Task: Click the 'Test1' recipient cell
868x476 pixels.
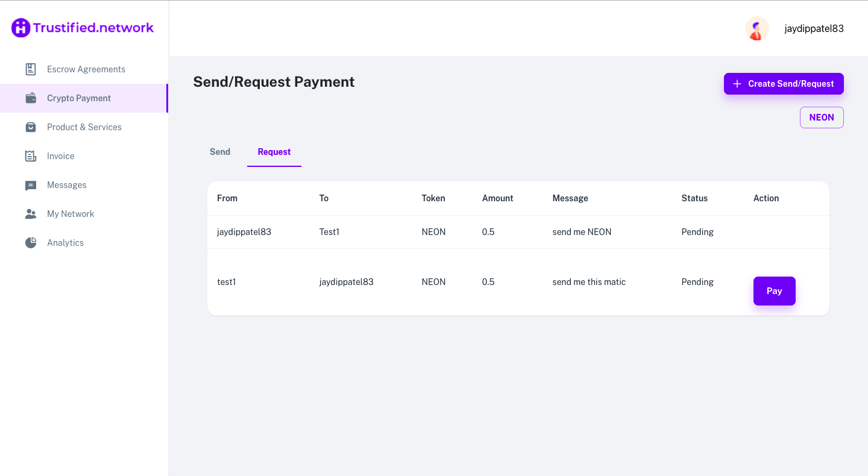Action: (330, 232)
